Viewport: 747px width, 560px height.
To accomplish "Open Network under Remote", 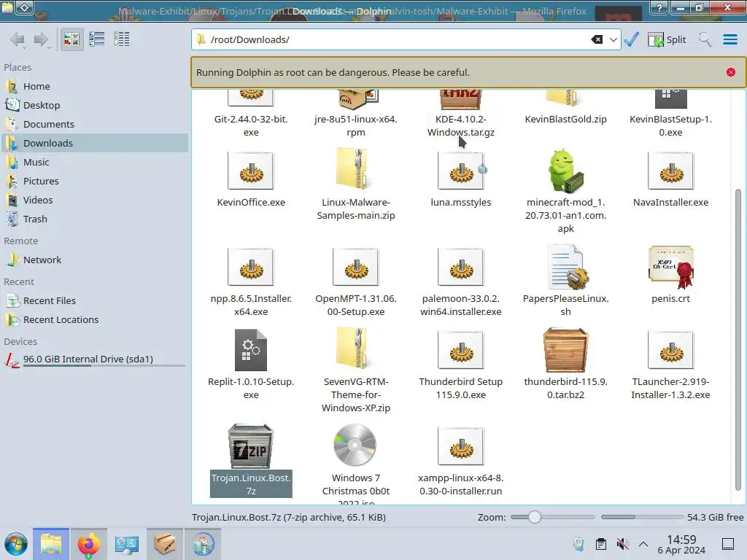I will coord(95,260).
